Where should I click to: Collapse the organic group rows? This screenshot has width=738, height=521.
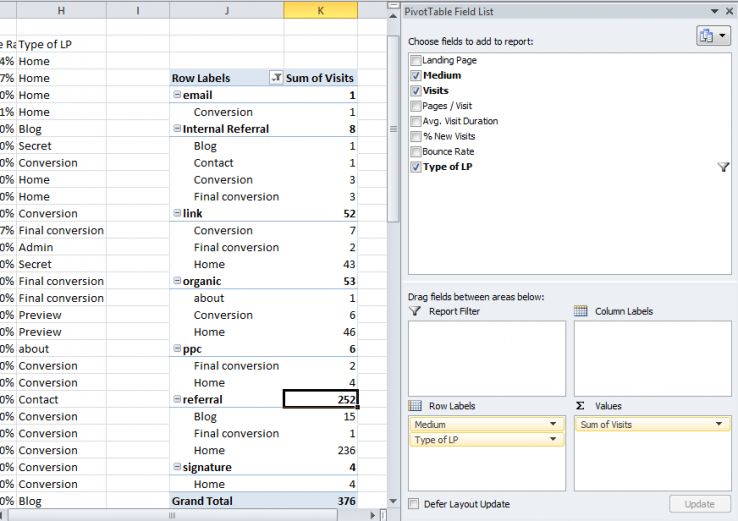(x=177, y=282)
